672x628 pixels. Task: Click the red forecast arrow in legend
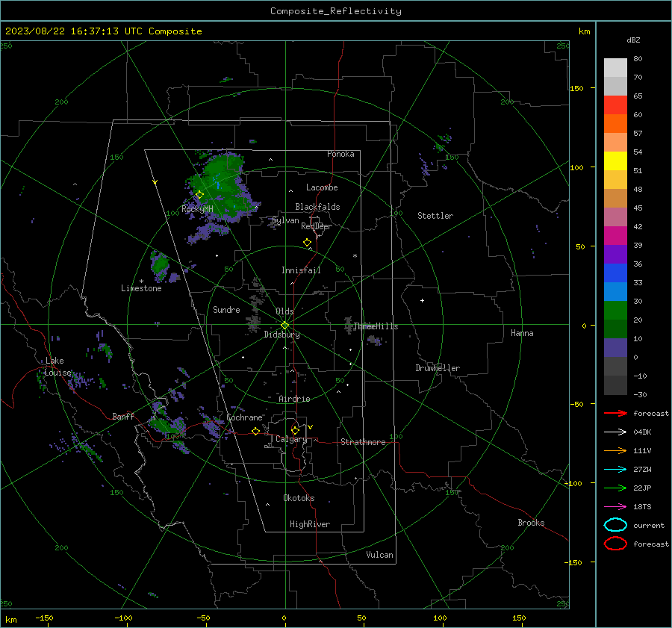pos(615,413)
